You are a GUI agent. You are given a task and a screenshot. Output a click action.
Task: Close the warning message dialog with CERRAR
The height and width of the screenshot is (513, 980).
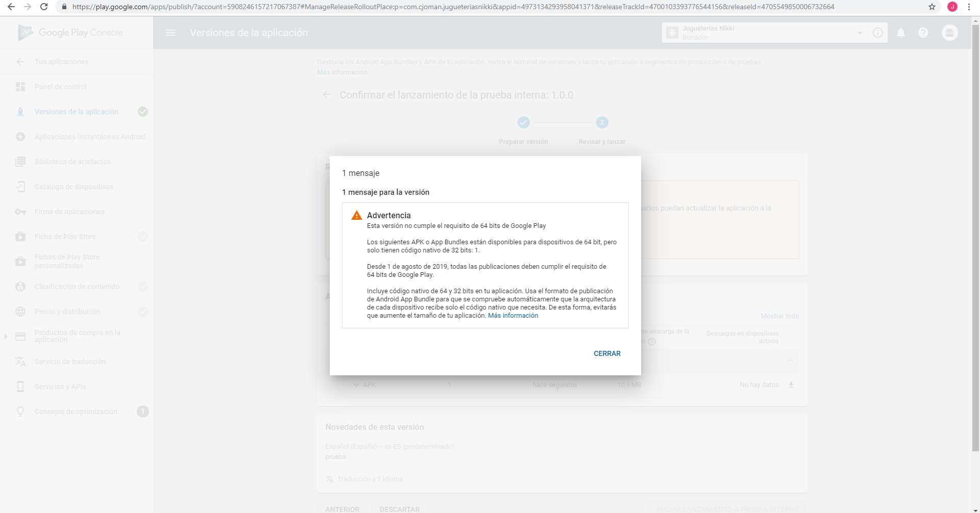coord(607,353)
